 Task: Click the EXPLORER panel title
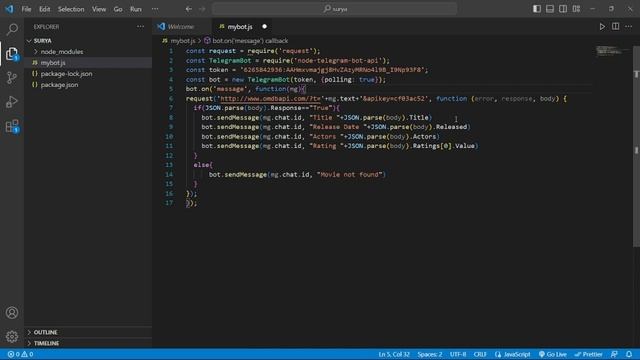coord(46,27)
